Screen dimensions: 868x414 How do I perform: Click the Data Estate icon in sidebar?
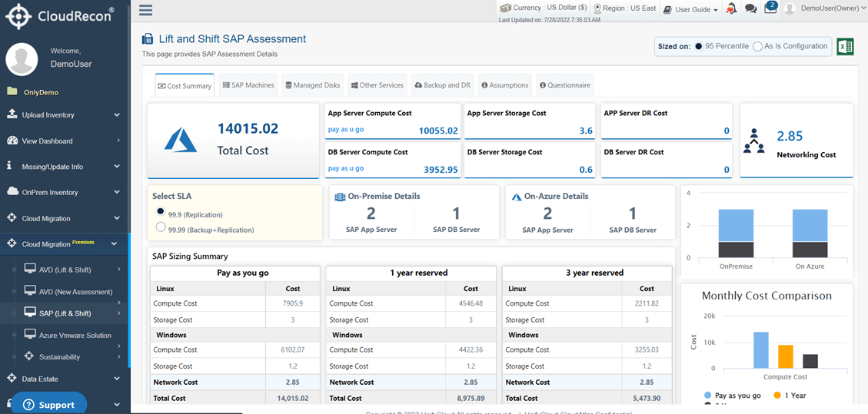pos(12,378)
